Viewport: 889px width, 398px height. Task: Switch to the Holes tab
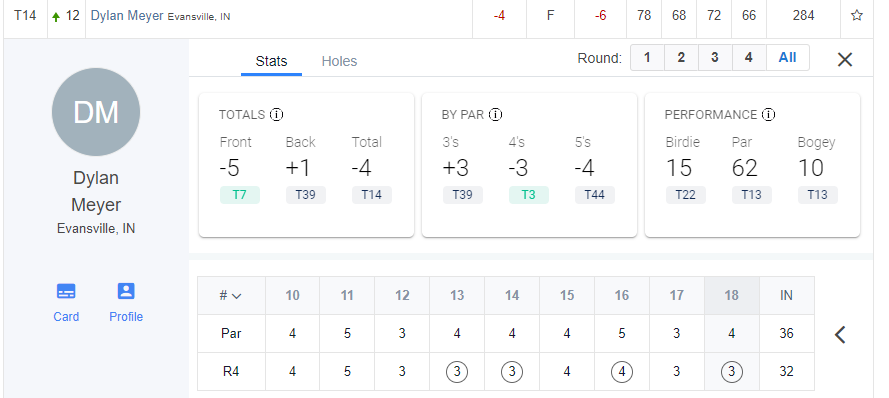339,61
